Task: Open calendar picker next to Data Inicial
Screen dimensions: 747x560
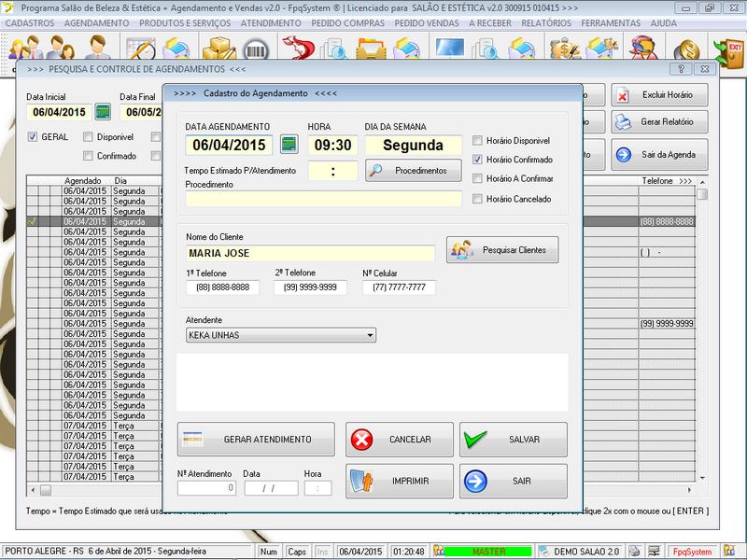Action: pos(103,112)
